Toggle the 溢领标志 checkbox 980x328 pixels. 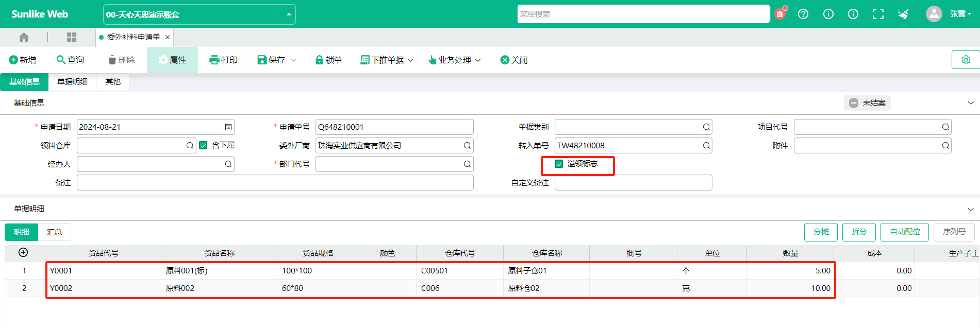(x=559, y=164)
